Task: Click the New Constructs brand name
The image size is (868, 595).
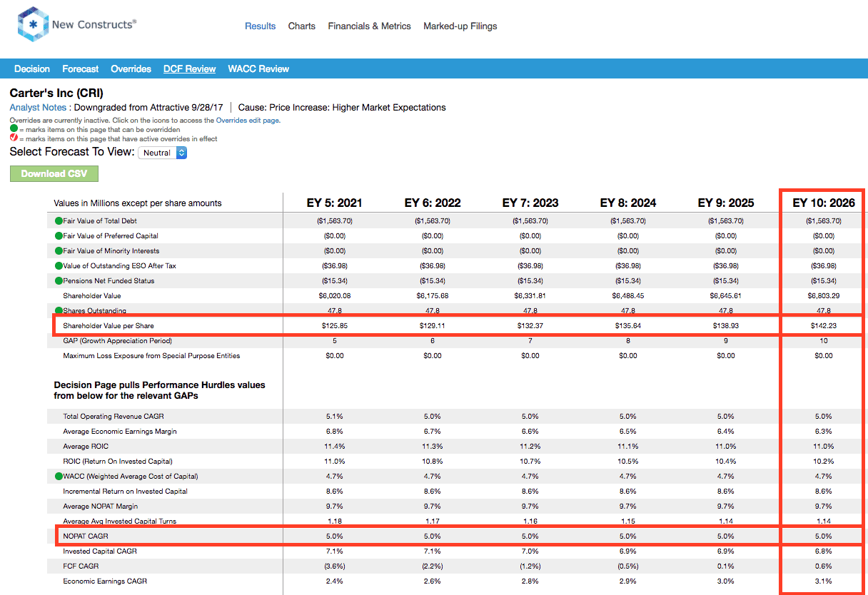Action: pyautogui.click(x=94, y=24)
